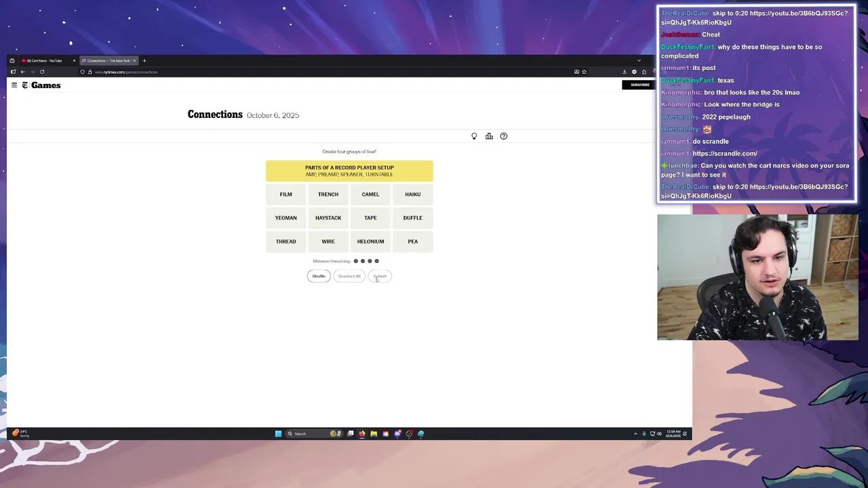Click the taskbar clock and date

point(673,434)
